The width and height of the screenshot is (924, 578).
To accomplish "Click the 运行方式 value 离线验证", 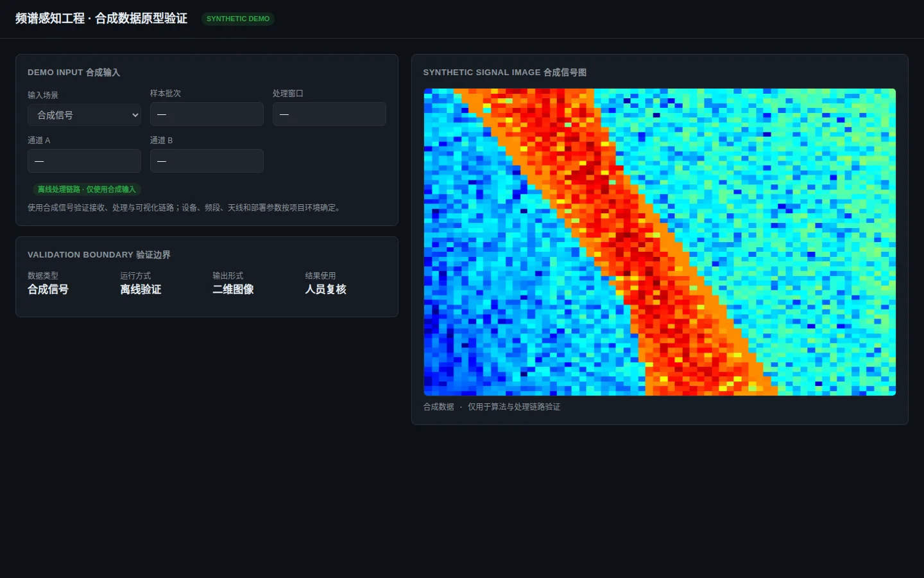I will coord(141,290).
